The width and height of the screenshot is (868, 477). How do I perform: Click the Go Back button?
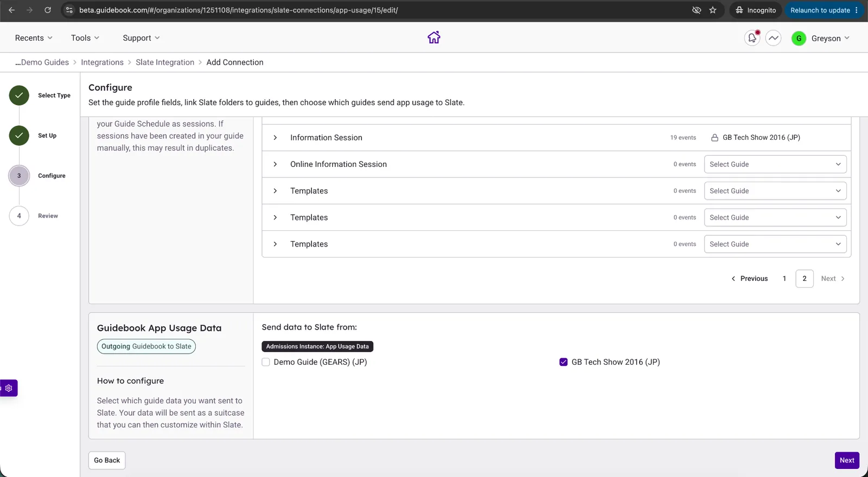click(107, 460)
